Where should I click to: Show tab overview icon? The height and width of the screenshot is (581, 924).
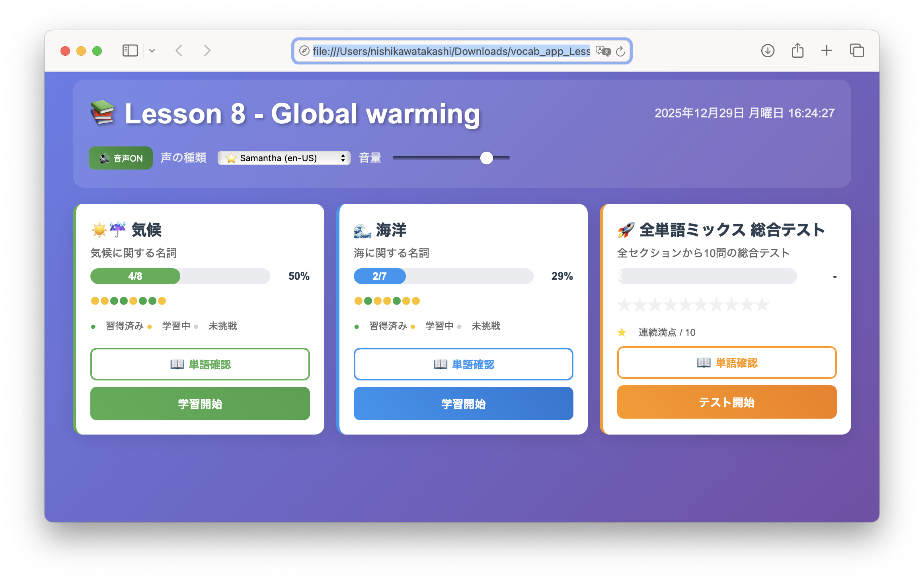[x=856, y=51]
